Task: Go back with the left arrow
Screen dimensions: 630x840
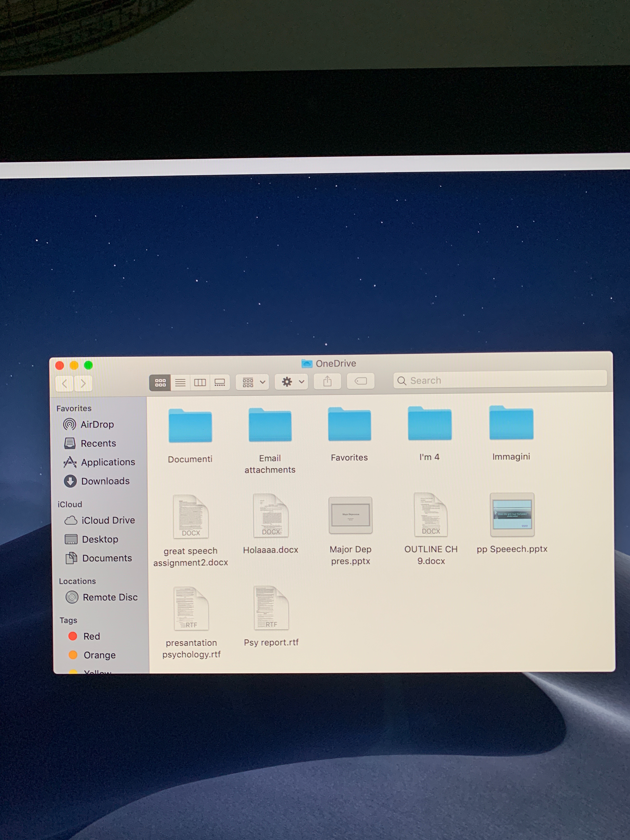Action: [x=65, y=384]
